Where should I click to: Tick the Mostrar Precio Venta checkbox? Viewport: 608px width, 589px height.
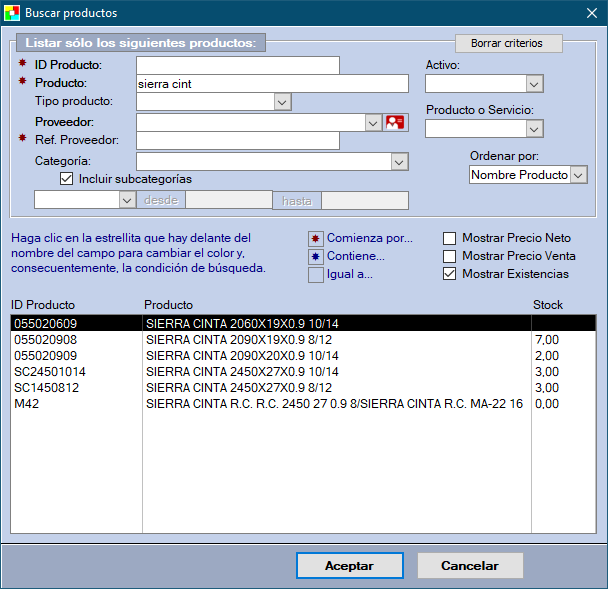450,256
